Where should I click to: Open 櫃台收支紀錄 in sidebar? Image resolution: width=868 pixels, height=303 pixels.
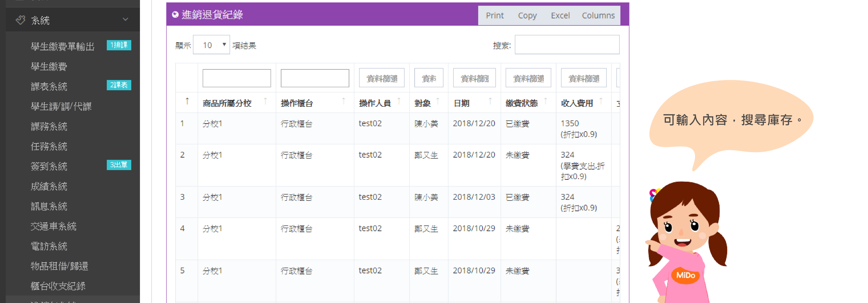click(x=58, y=286)
